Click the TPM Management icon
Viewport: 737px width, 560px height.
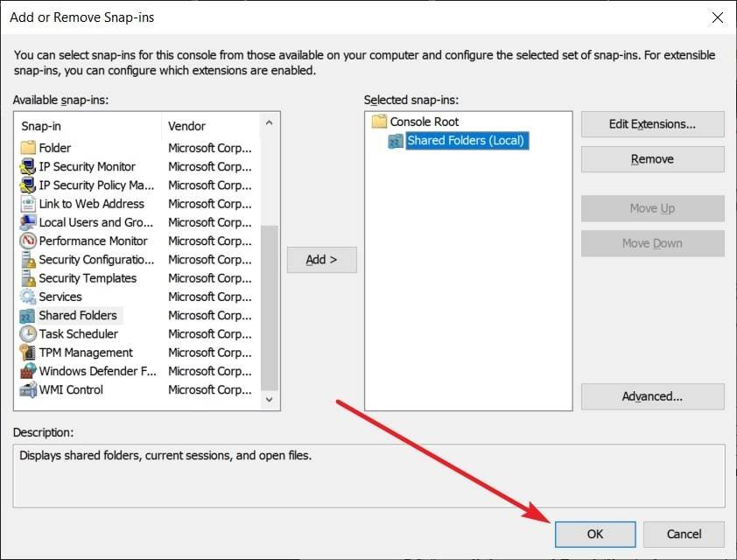point(27,353)
